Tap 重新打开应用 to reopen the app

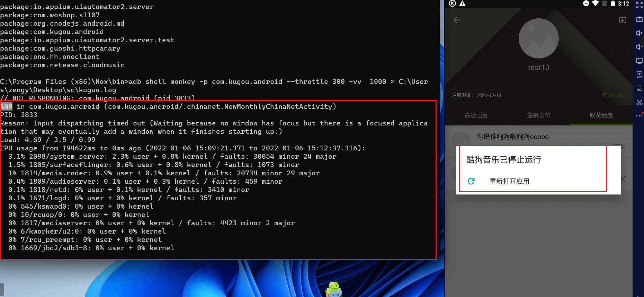click(509, 181)
